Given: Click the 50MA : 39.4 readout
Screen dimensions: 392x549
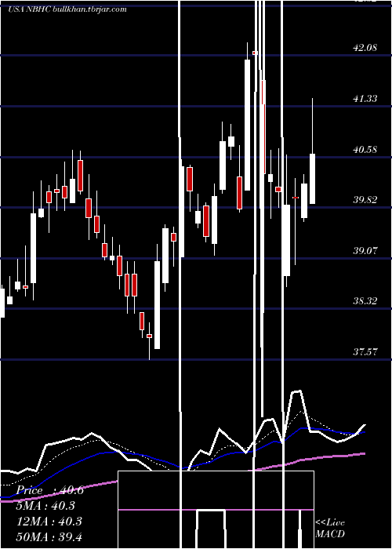Looking at the screenshot, I should coord(49,536).
